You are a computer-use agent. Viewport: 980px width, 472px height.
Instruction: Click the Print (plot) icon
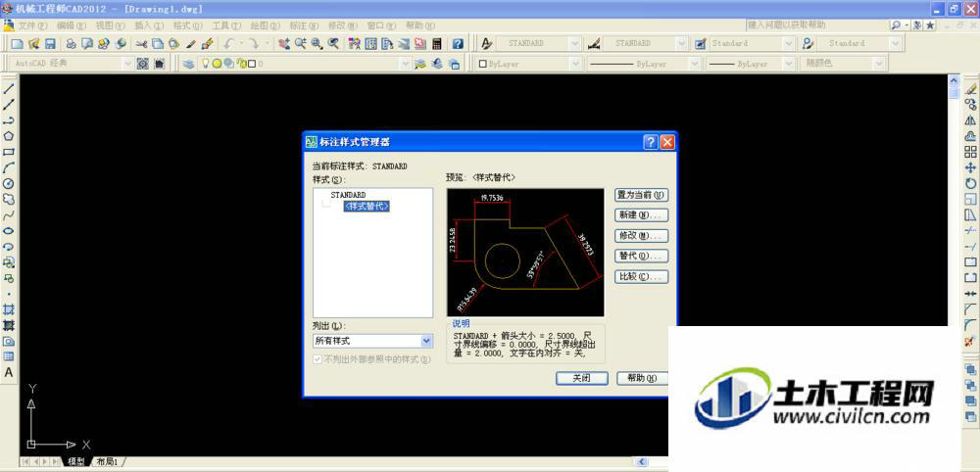72,44
